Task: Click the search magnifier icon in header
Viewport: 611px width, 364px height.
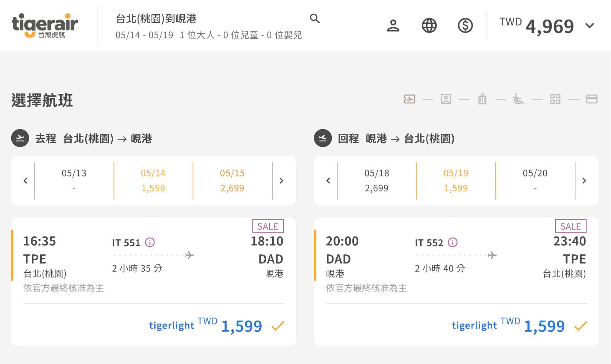Action: click(315, 19)
